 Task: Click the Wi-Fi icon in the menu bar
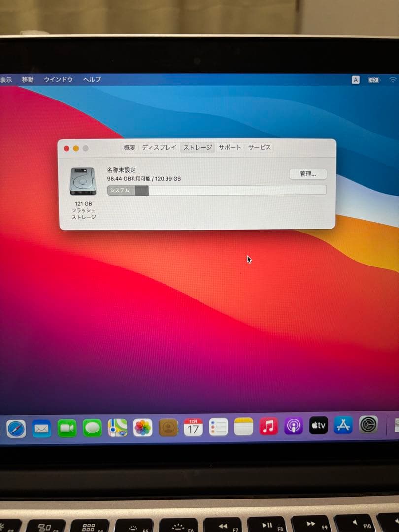click(x=392, y=79)
